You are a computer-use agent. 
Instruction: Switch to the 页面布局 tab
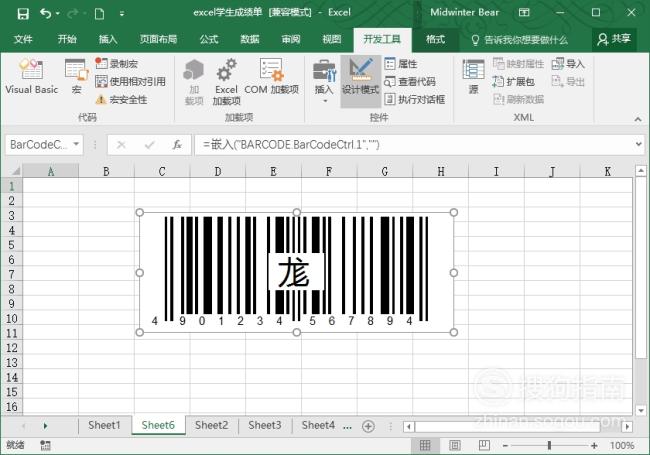point(158,39)
